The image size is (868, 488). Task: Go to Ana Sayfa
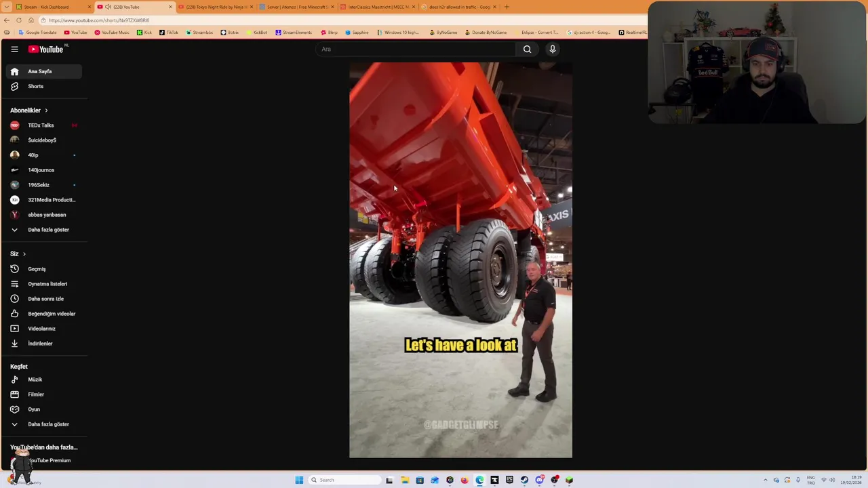(43, 71)
